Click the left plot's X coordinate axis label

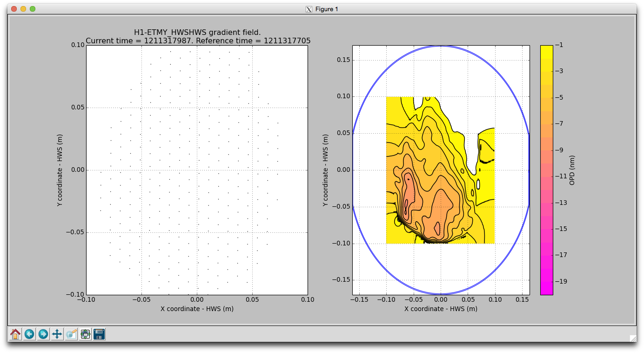(x=197, y=309)
